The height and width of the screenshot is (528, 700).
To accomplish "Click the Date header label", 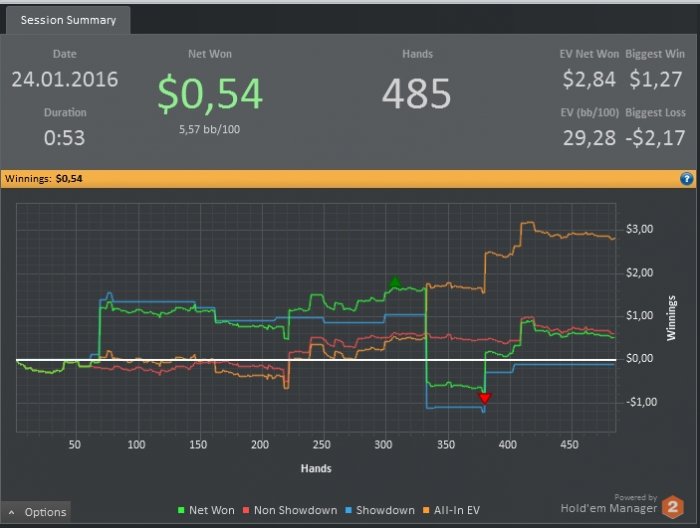I will (65, 54).
